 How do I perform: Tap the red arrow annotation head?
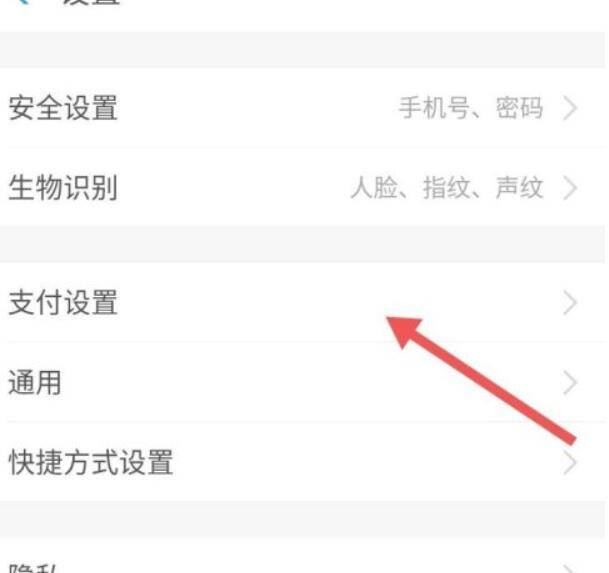coord(404,331)
